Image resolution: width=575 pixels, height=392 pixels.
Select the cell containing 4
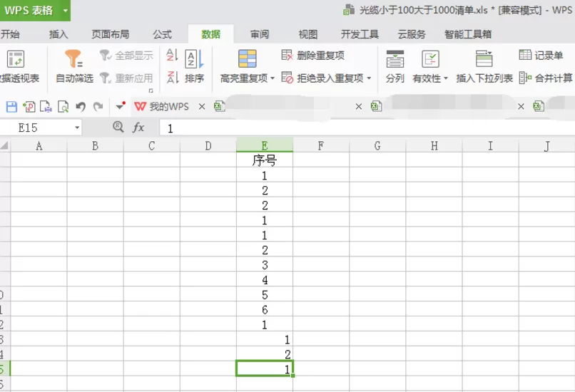tap(265, 280)
